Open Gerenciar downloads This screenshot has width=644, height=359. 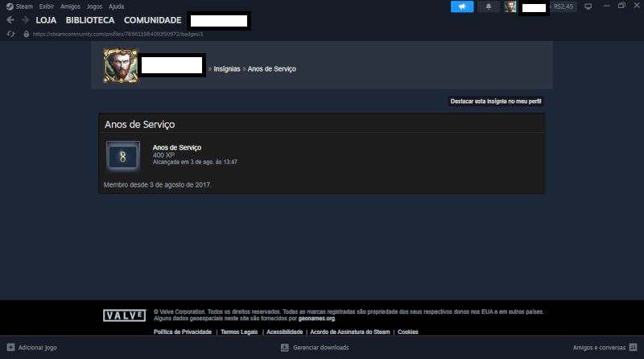point(320,348)
